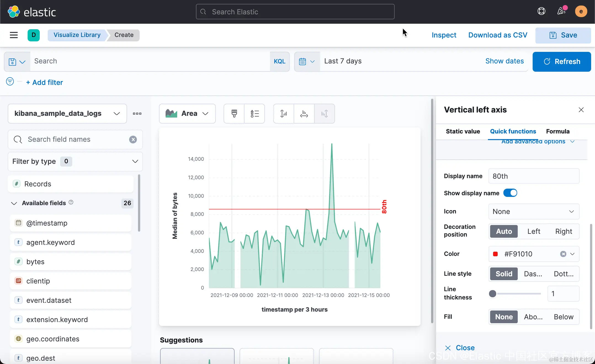
Task: Open the Area chart type dropdown
Action: pyautogui.click(x=187, y=114)
